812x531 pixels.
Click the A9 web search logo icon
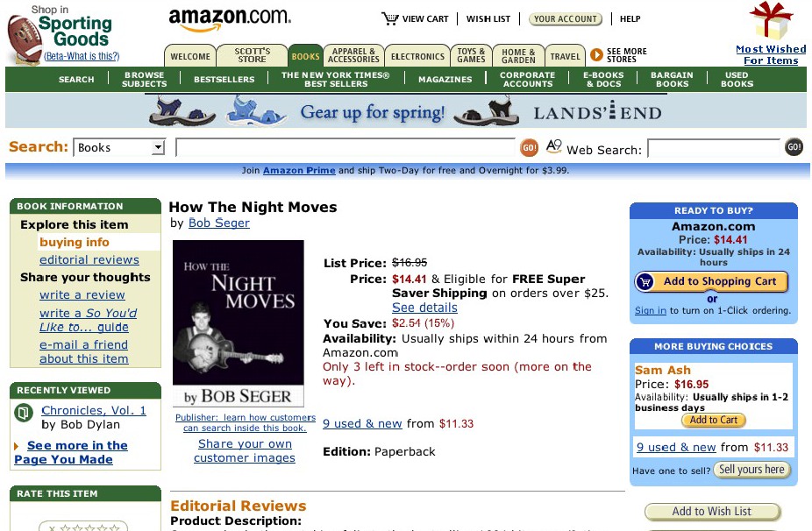pyautogui.click(x=553, y=146)
